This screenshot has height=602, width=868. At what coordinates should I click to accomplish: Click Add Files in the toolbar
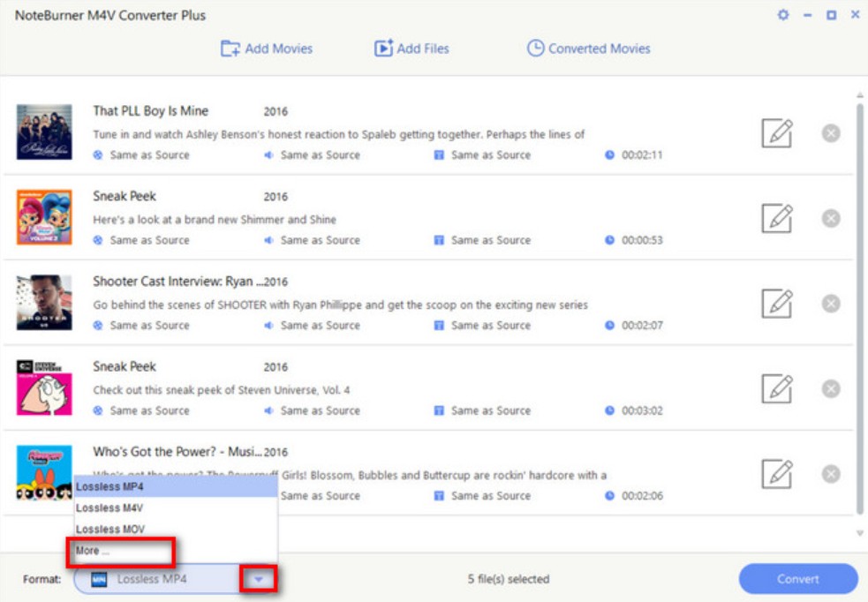[x=411, y=49]
